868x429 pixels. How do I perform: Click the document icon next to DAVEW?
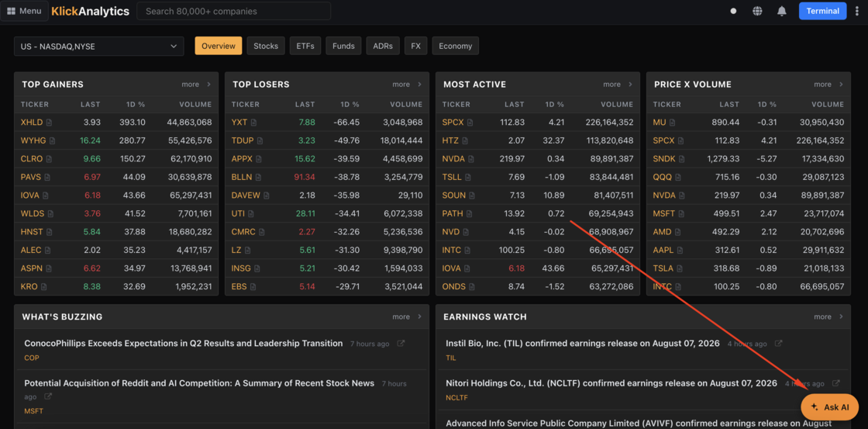tap(267, 195)
